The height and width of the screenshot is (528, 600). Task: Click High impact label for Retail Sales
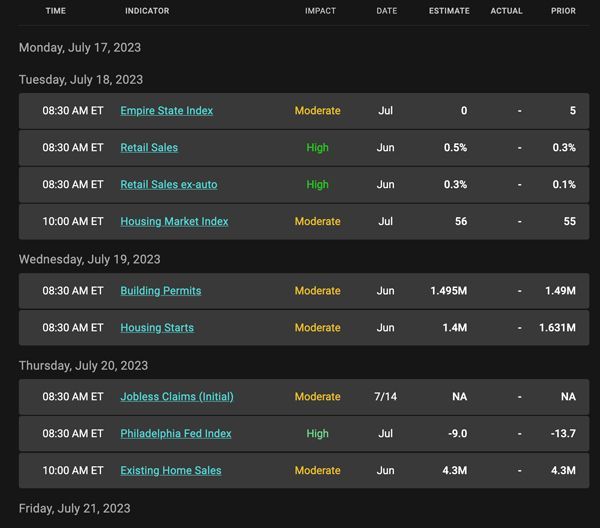click(317, 148)
